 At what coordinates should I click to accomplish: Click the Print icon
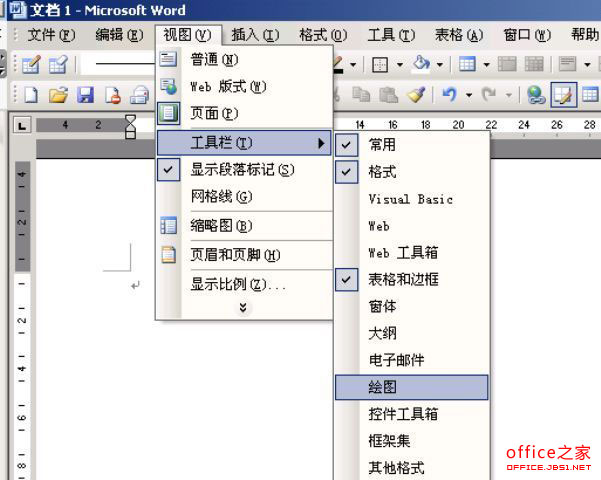coord(140,94)
